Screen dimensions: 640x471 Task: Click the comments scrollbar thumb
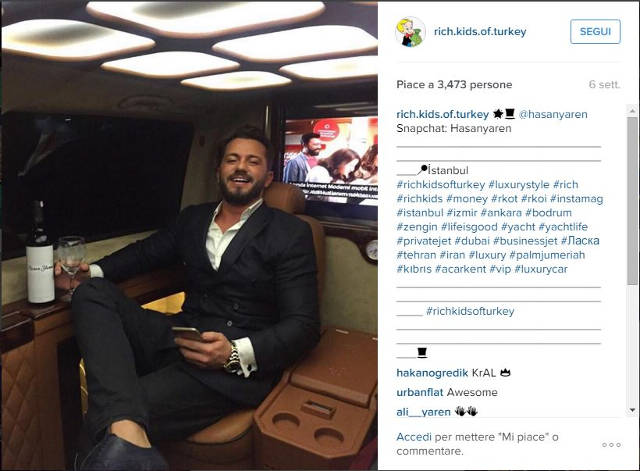pos(632,201)
